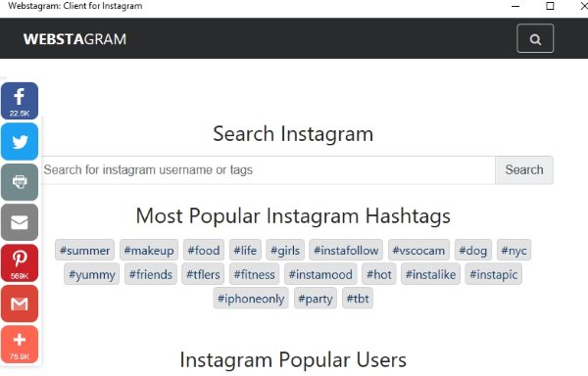588x376 pixels.
Task: Open the #makeup hashtag
Action: coord(149,250)
